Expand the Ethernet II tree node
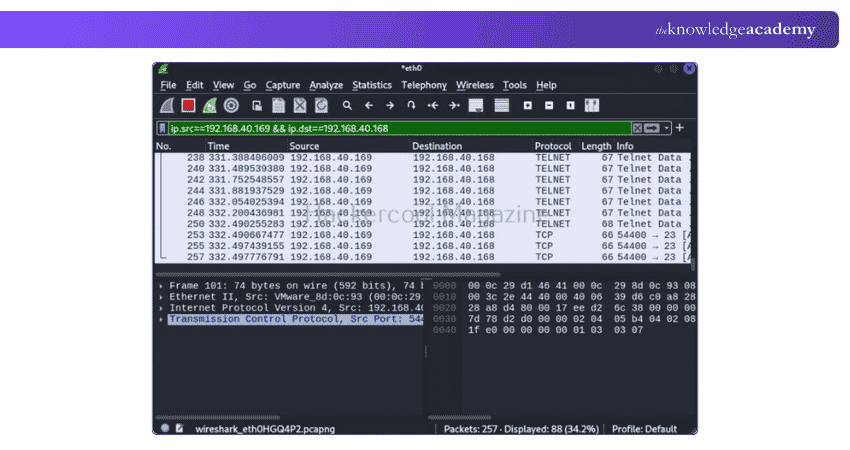Image resolution: width=850 pixels, height=450 pixels. (161, 297)
